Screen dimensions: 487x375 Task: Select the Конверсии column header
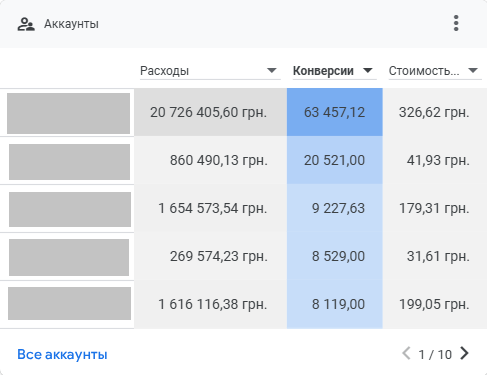tap(323, 71)
